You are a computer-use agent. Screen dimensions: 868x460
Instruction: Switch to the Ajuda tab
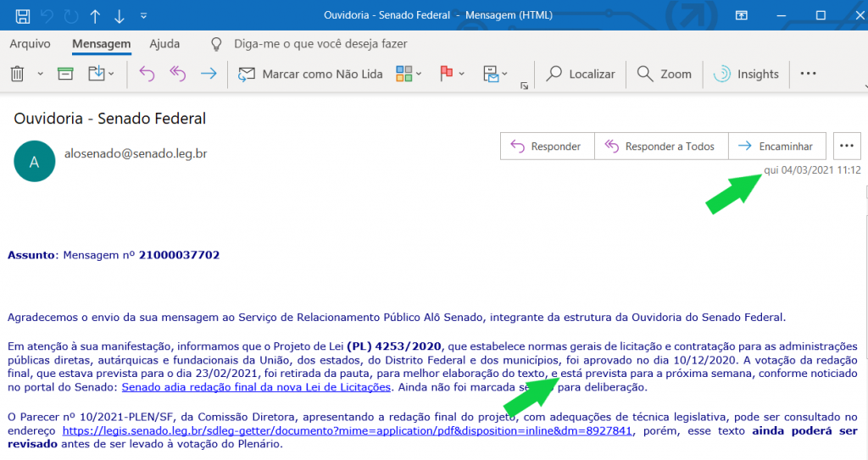point(164,43)
